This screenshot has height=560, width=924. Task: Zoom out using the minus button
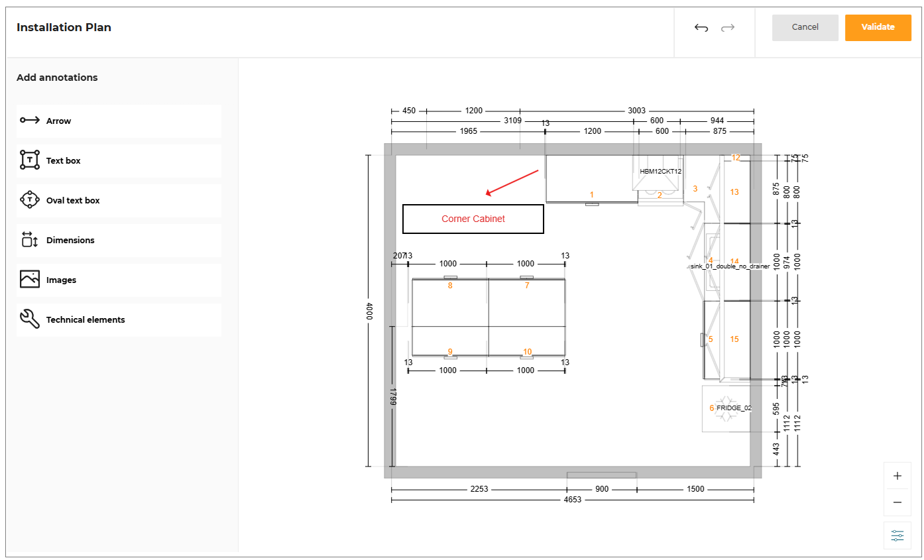tap(897, 502)
